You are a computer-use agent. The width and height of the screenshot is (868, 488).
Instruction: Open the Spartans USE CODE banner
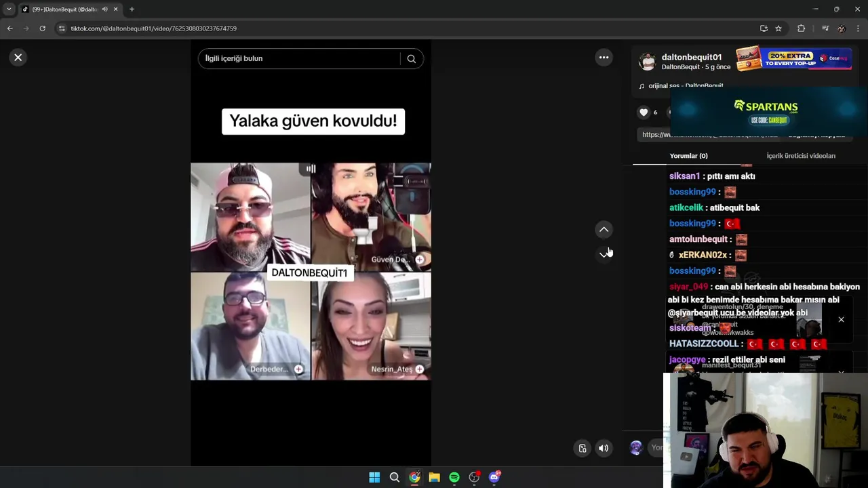768,113
